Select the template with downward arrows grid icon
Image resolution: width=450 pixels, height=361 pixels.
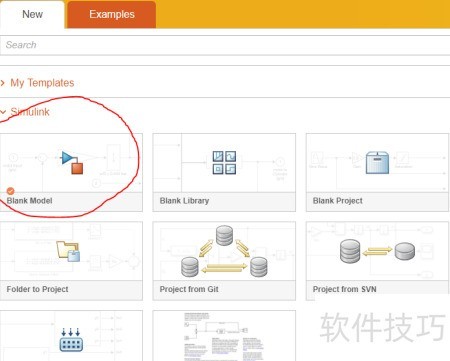[x=71, y=340]
